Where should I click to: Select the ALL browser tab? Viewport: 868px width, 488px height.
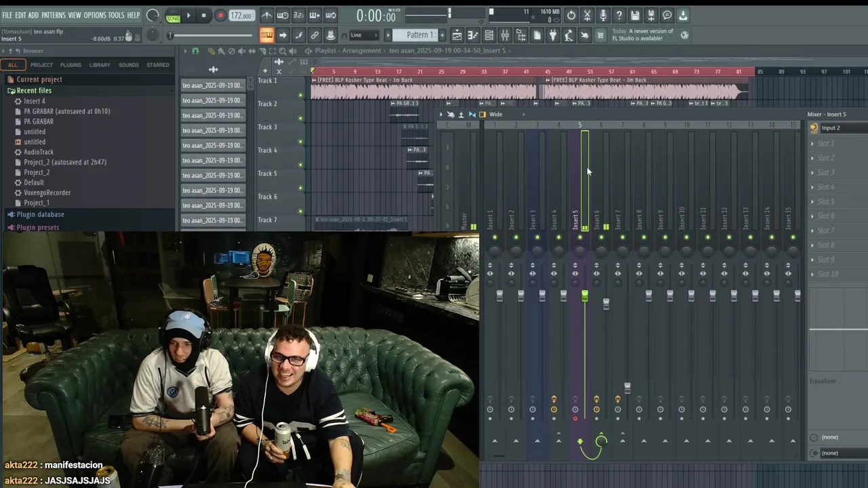(x=13, y=65)
